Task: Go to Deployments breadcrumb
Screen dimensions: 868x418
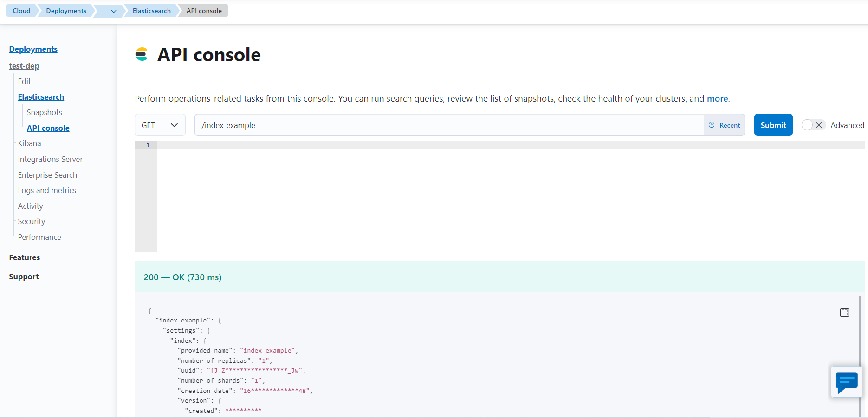Action: pyautogui.click(x=66, y=11)
